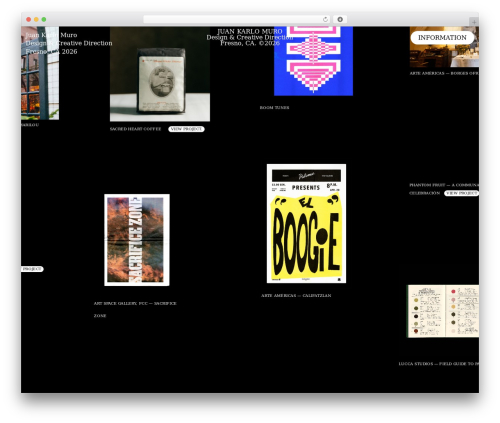Viewport: 500px width, 423px height.
Task: Click the Arte Américas — Bordes caption
Action: (x=444, y=73)
